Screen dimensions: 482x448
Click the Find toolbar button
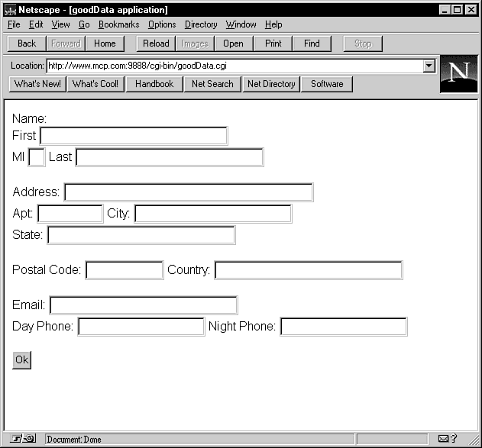click(x=312, y=44)
